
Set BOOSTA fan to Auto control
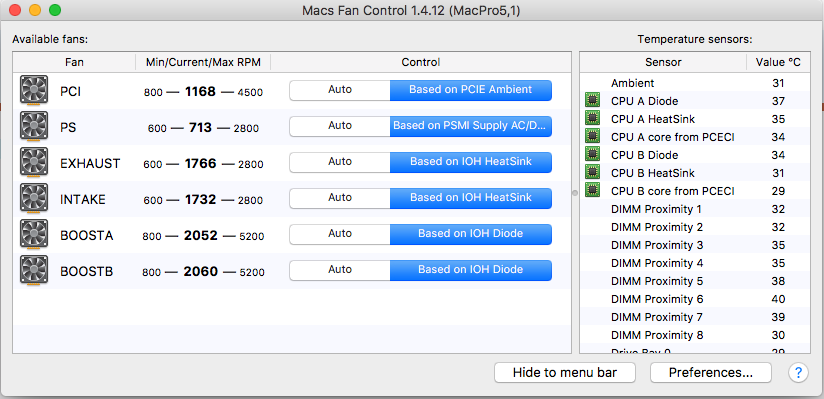339,234
